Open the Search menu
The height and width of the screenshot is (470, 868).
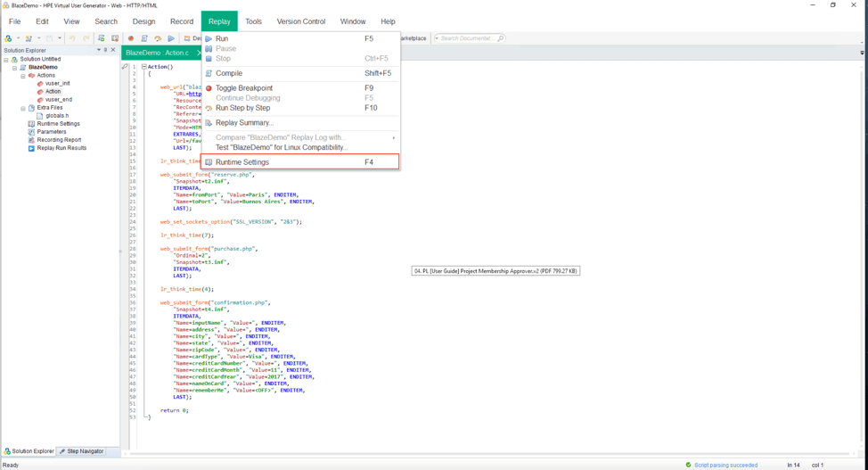[x=106, y=21]
